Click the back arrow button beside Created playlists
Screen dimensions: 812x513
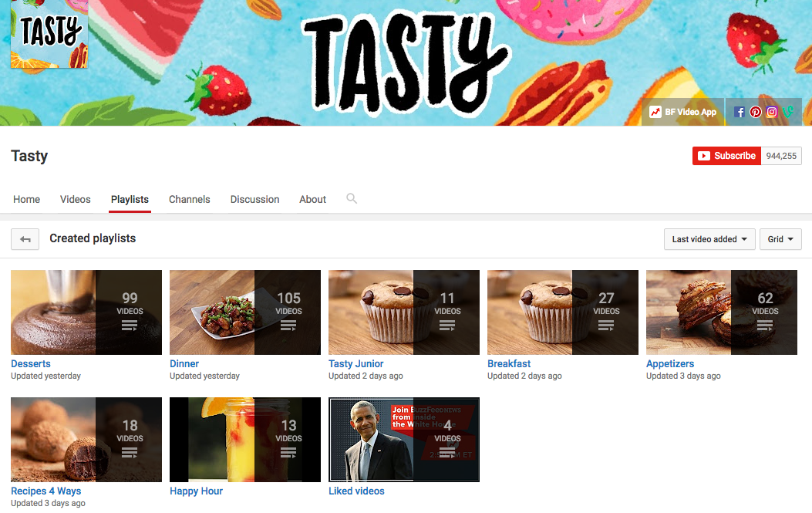click(25, 239)
